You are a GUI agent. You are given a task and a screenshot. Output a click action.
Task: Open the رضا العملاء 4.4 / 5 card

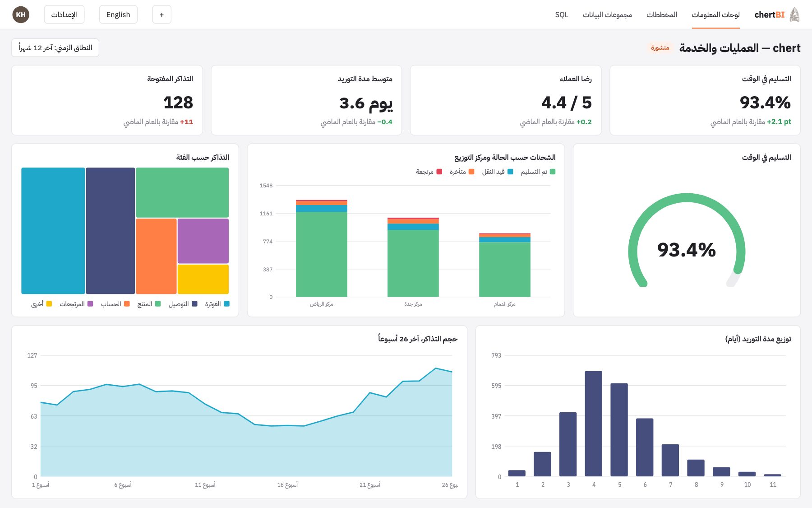506,100
